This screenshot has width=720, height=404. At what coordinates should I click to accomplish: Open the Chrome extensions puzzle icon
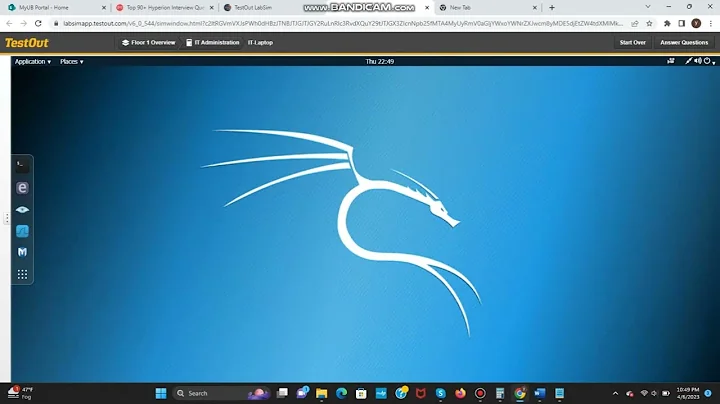[x=667, y=23]
